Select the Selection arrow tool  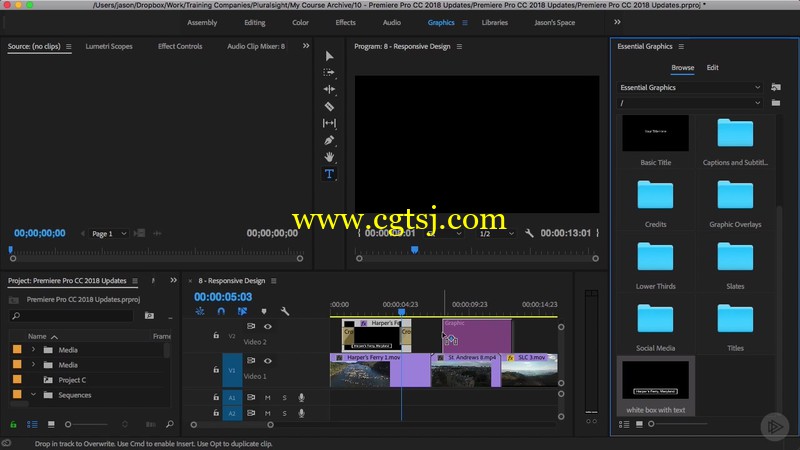coord(329,56)
